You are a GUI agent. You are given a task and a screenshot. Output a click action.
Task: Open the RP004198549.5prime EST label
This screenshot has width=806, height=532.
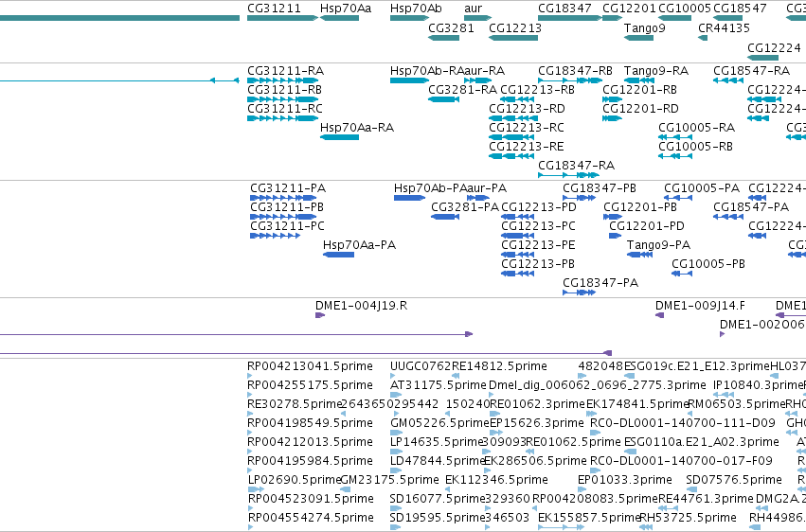(x=310, y=424)
